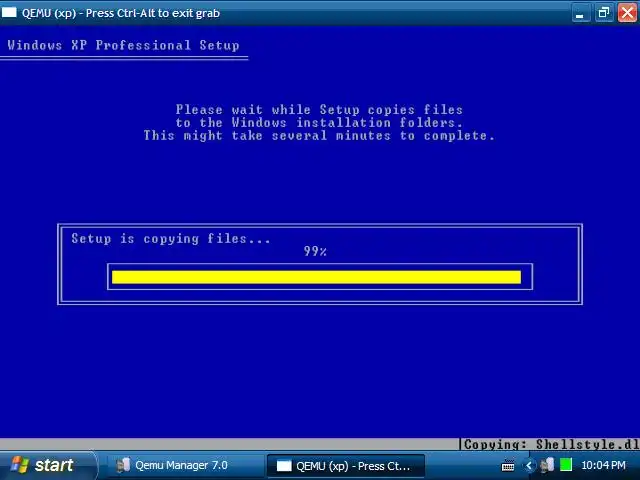
Task: Click the QEMU (xp) window title bar text
Action: [x=121, y=13]
